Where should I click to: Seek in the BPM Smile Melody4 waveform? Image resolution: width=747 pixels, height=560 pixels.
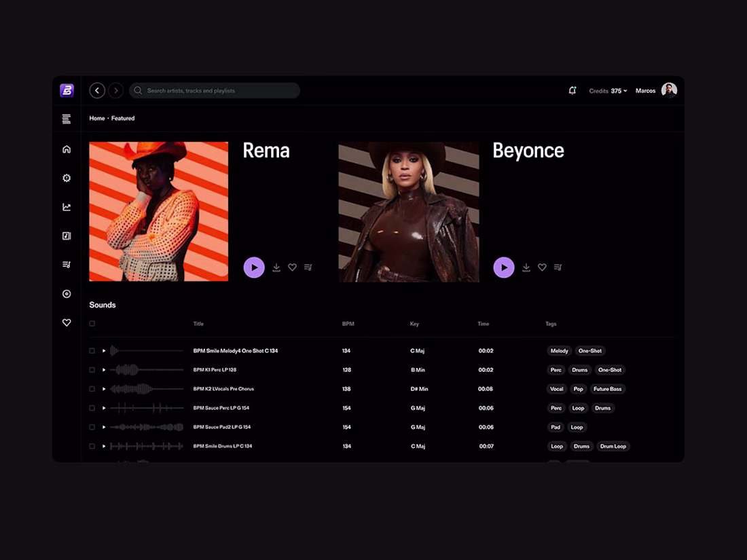(146, 351)
